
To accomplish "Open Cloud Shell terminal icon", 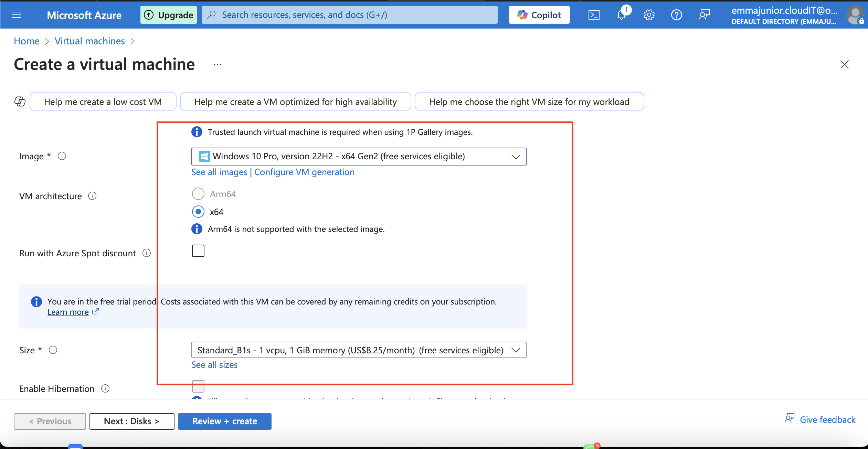I will [594, 15].
